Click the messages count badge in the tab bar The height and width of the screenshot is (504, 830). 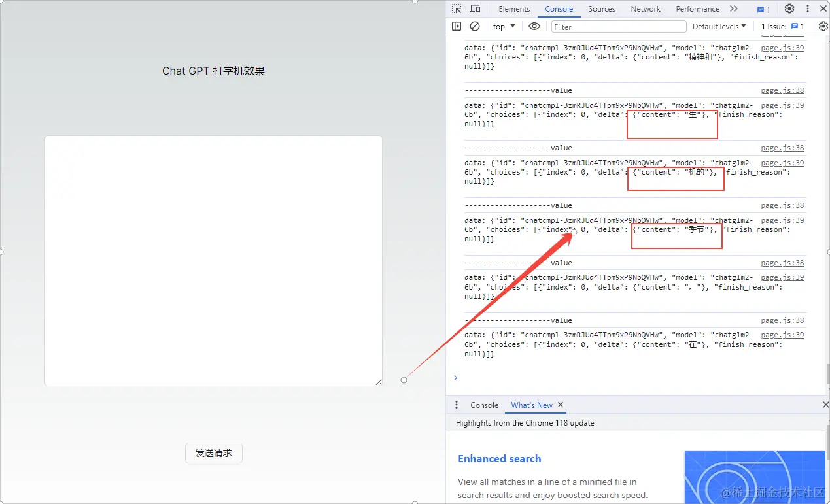coord(763,9)
